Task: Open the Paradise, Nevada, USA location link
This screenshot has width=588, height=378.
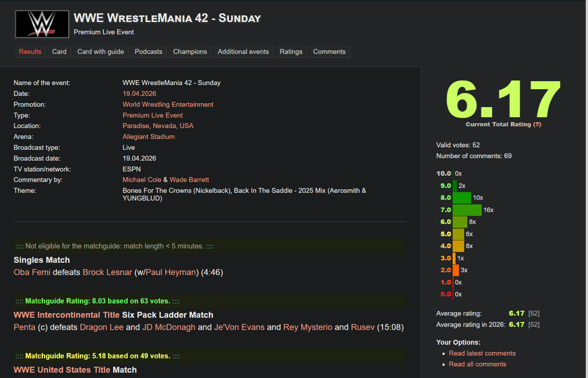Action: point(158,126)
